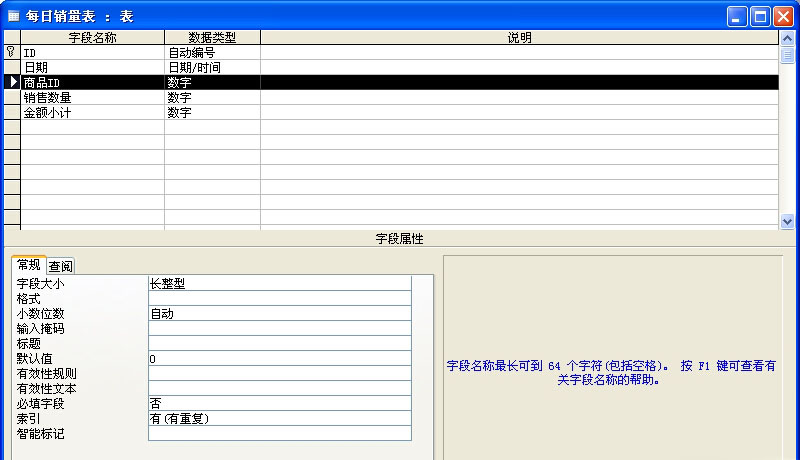Close the 每日销量表 table window
Image resolution: width=800 pixels, height=460 pixels.
783,16
